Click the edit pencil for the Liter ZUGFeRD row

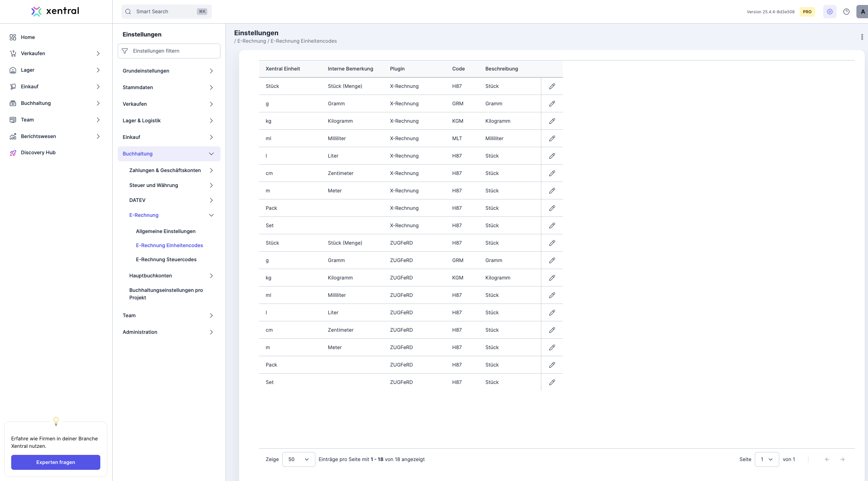click(x=552, y=313)
